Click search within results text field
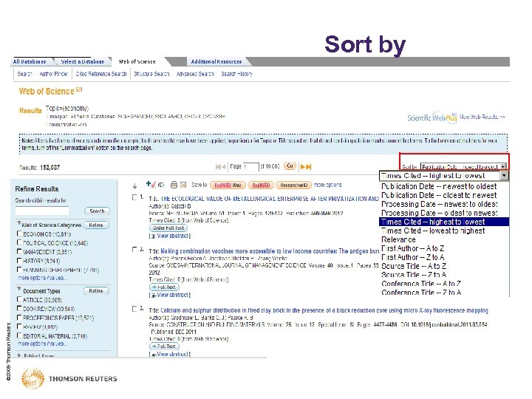Screen dimensions: 532x399 pyautogui.click(x=41, y=211)
